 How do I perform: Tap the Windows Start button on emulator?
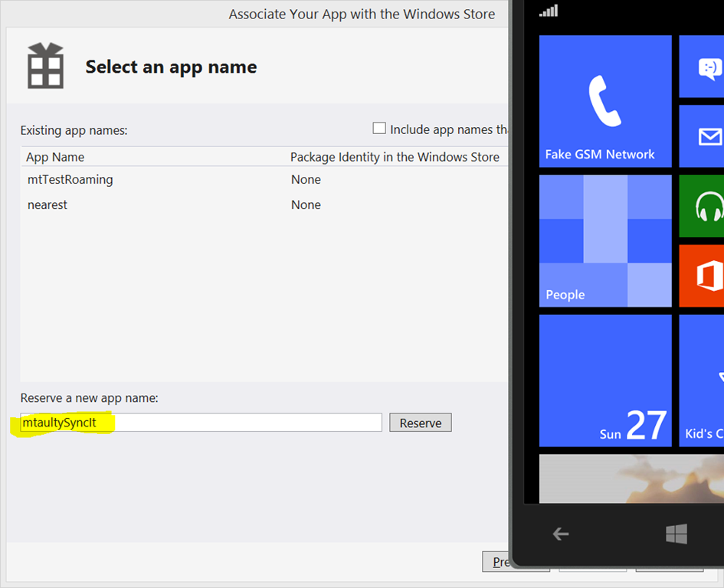tap(676, 534)
